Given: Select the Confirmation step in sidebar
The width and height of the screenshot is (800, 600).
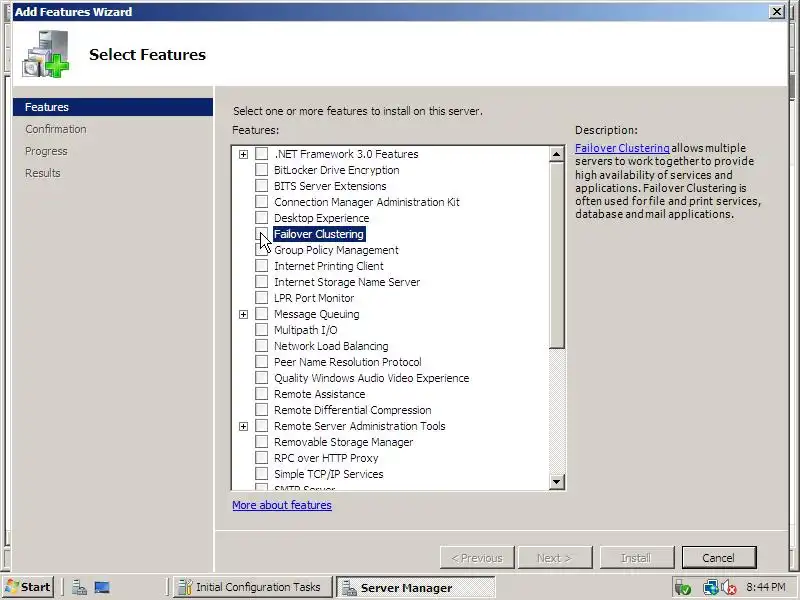Looking at the screenshot, I should click(56, 129).
